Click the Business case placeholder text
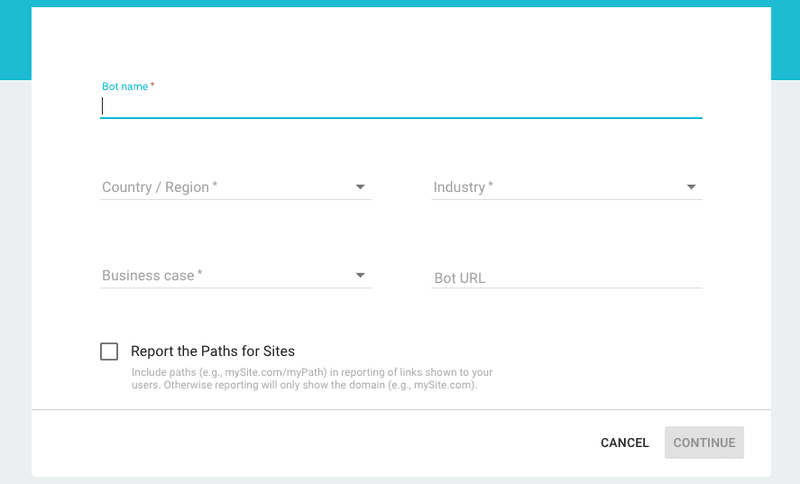 pos(148,275)
